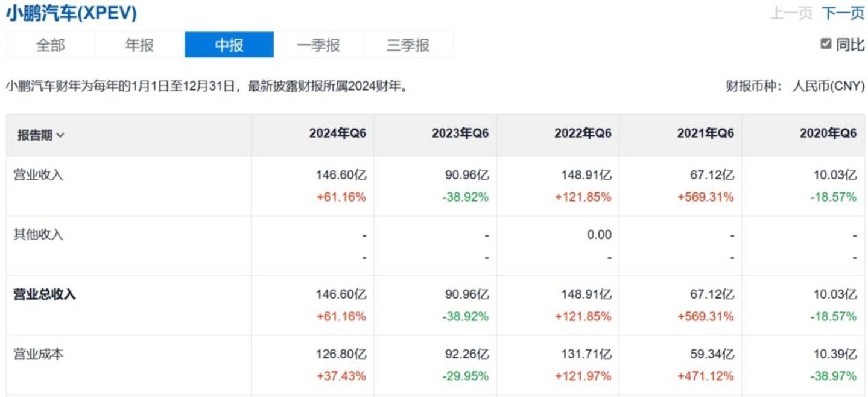Click the 财报币种 人民币(CNY) label
The image size is (868, 397).
pos(795,86)
